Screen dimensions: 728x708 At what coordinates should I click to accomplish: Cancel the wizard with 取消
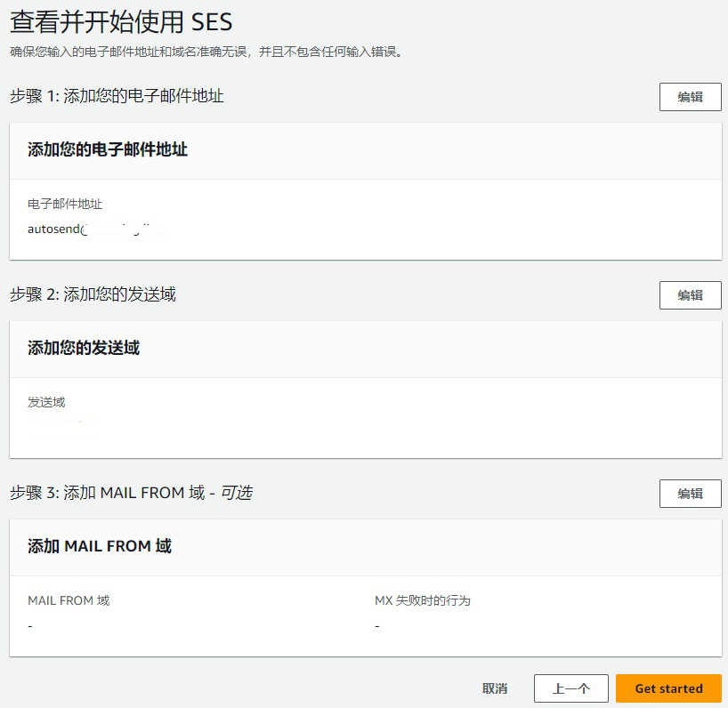(495, 688)
